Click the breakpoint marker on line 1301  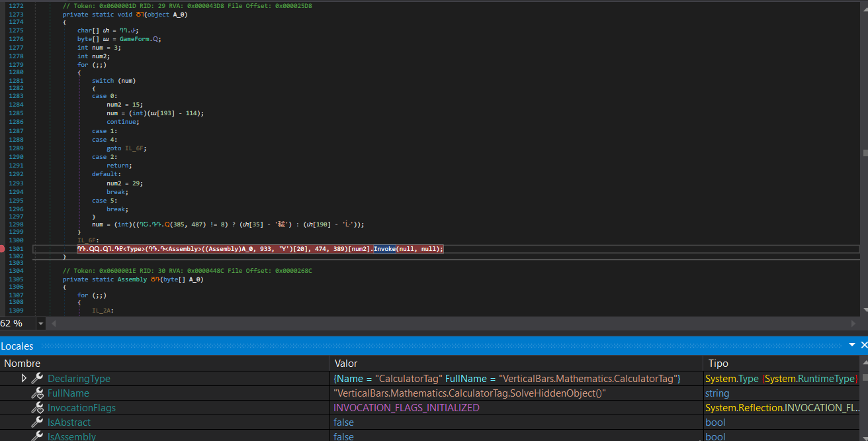pos(3,249)
